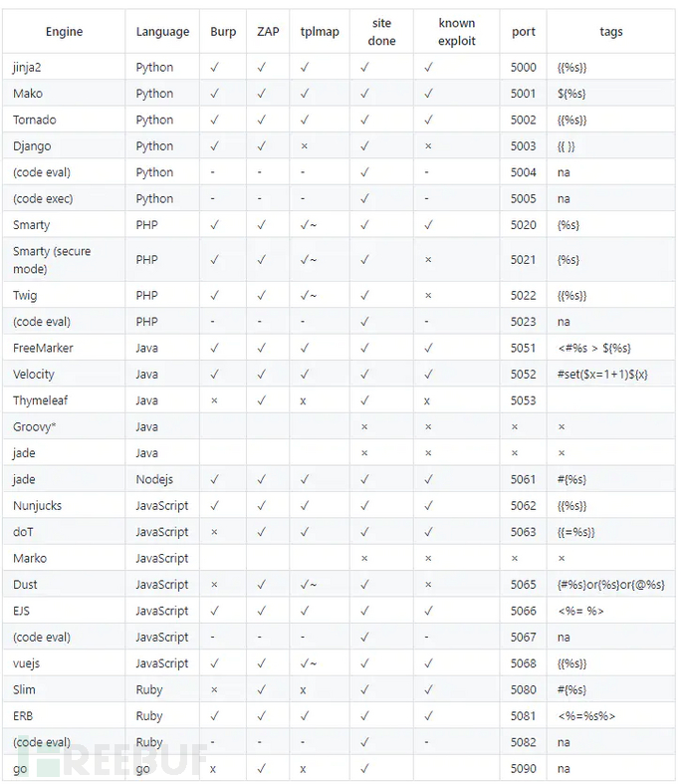Click the tplmap cross in the Django row
Viewport: 687px width, 784px height.
click(305, 146)
